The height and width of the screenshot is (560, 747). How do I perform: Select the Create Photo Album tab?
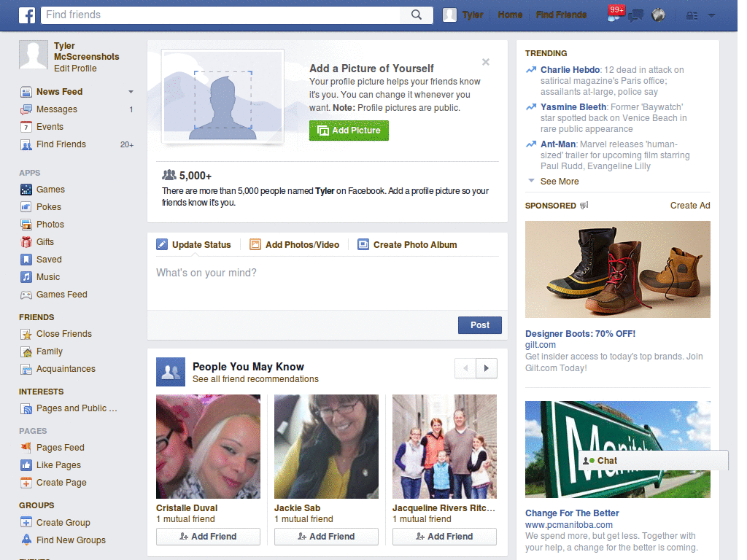click(407, 245)
